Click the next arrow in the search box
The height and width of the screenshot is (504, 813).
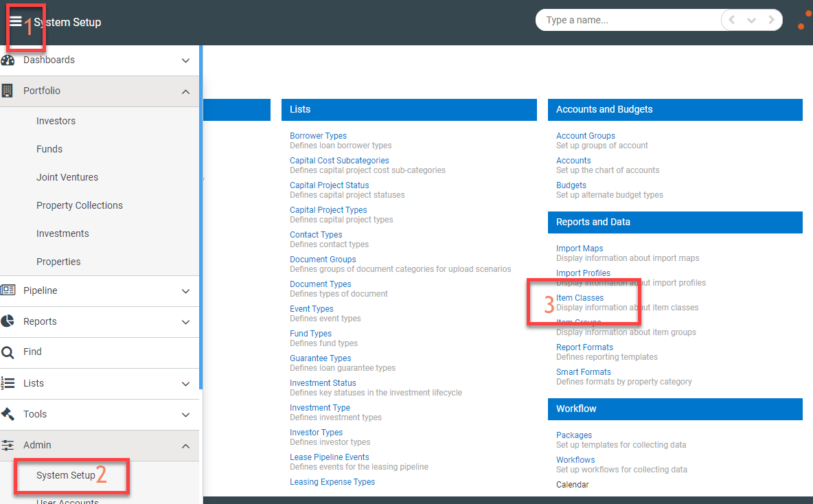click(x=772, y=20)
